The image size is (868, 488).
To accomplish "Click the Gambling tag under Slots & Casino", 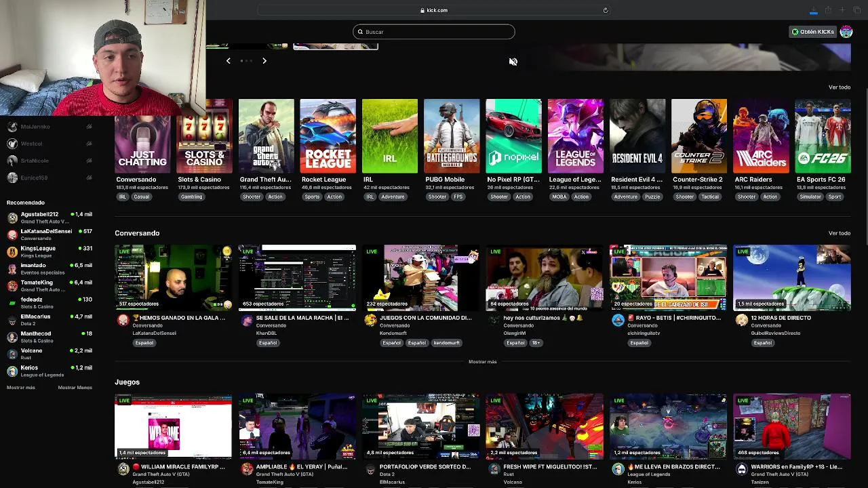I will pos(191,197).
